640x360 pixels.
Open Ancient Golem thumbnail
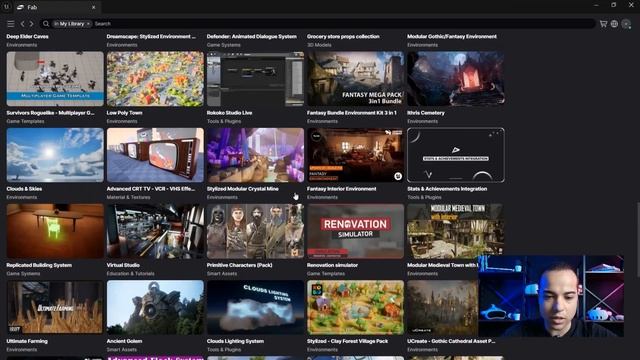pos(155,307)
